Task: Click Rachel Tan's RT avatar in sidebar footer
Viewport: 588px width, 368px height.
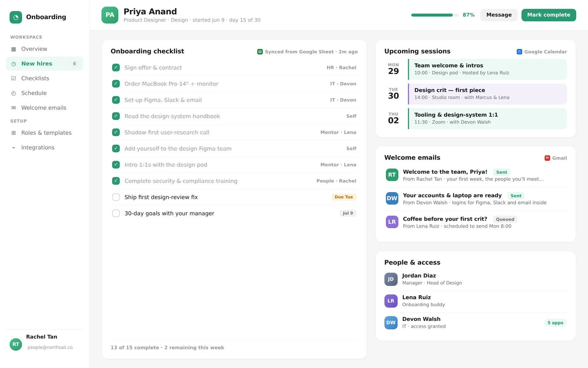Action: (x=16, y=344)
